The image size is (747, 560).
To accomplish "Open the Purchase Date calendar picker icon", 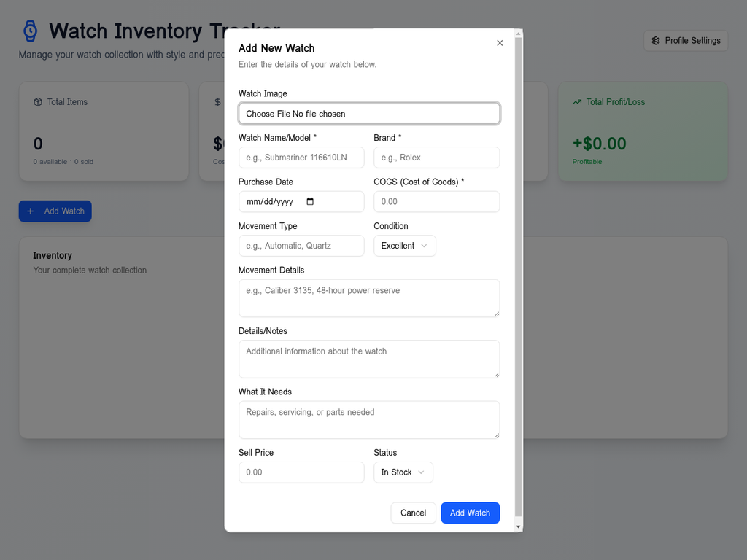I will 310,201.
